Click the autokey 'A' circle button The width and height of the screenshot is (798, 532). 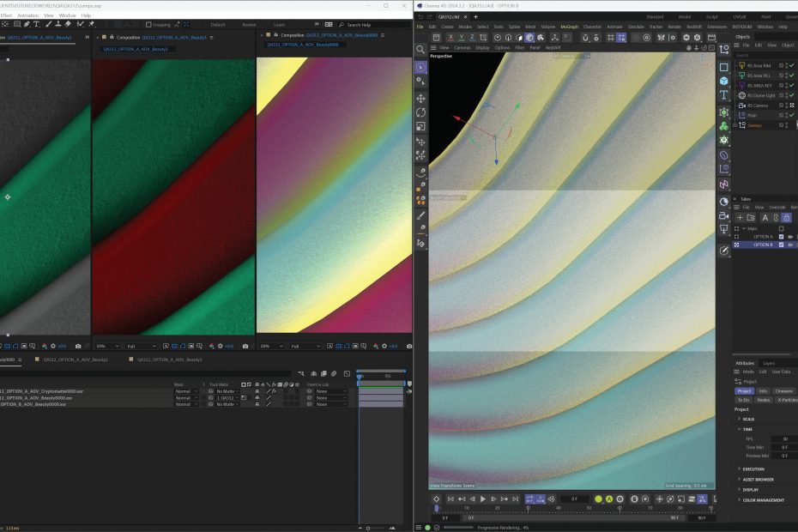pos(609,499)
